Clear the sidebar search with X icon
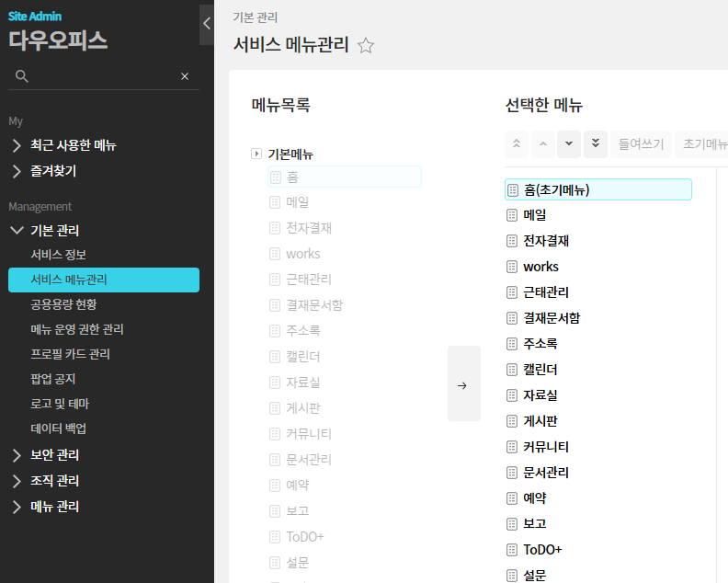728x583 pixels. click(185, 76)
